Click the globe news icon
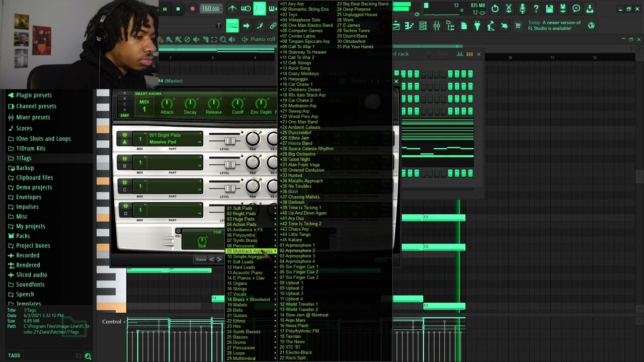The width and height of the screenshot is (644, 362). point(592,25)
